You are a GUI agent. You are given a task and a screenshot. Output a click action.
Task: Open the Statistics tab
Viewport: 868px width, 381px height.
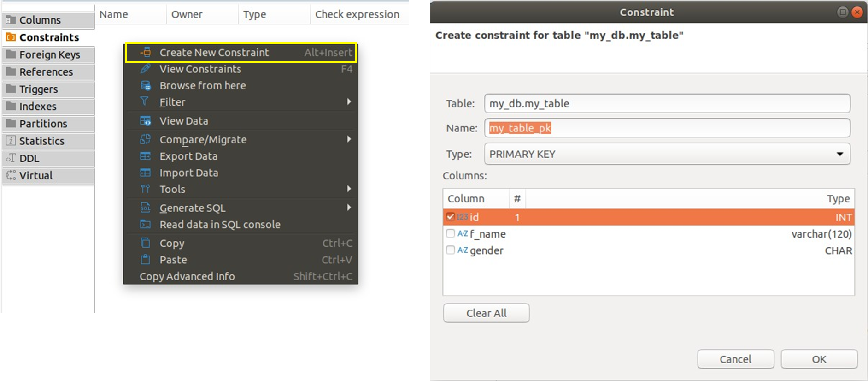48,141
